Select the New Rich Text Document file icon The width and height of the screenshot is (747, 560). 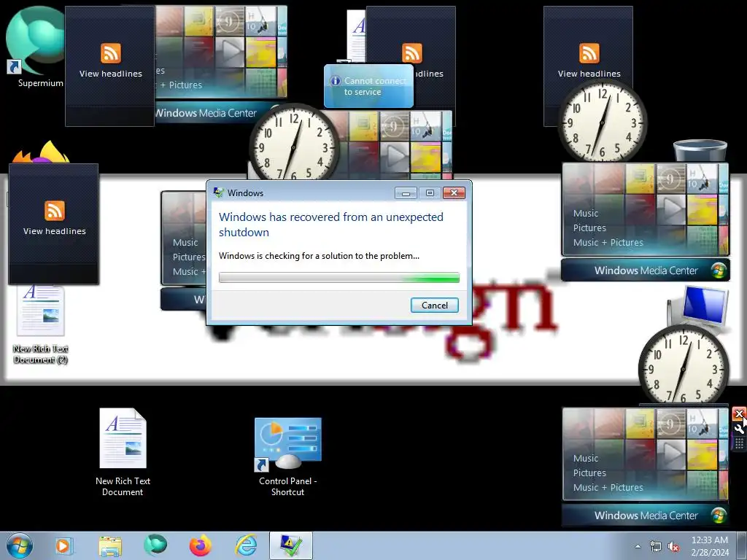(123, 452)
